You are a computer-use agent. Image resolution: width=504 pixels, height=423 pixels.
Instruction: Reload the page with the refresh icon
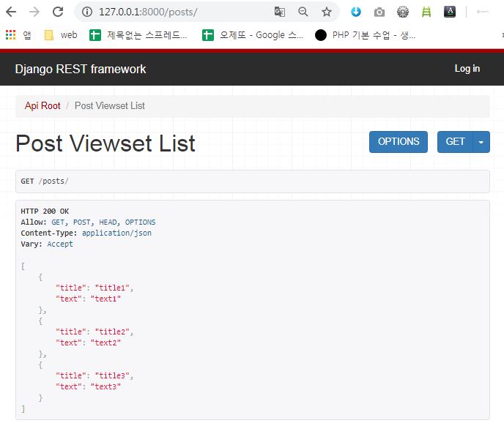[x=58, y=12]
